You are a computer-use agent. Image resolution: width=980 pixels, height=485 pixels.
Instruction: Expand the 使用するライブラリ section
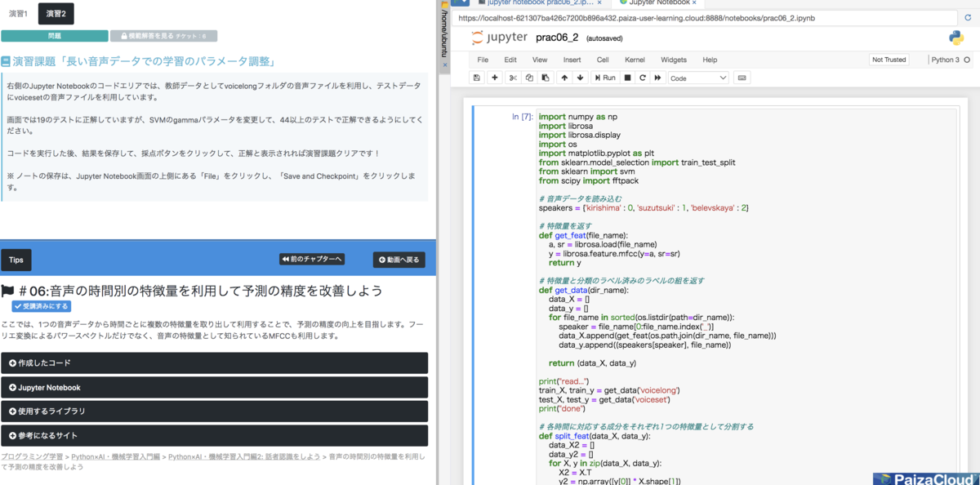click(216, 411)
